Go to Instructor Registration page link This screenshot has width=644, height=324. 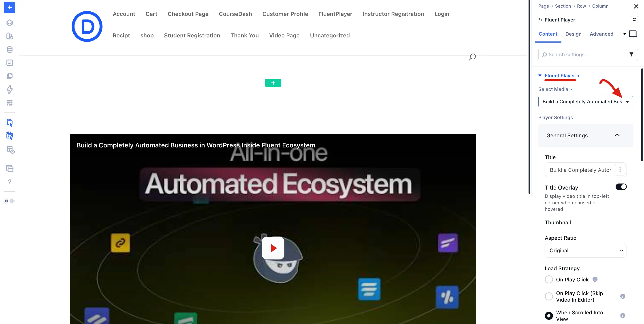[393, 14]
